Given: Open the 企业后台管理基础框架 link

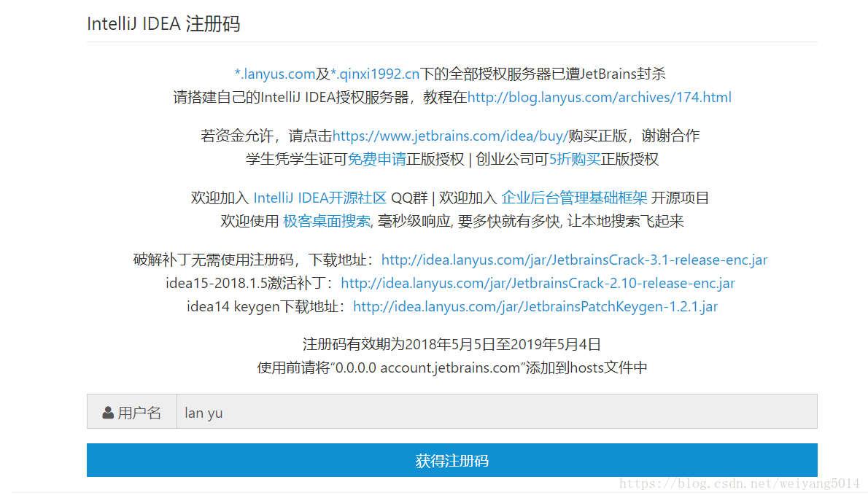Looking at the screenshot, I should [574, 198].
